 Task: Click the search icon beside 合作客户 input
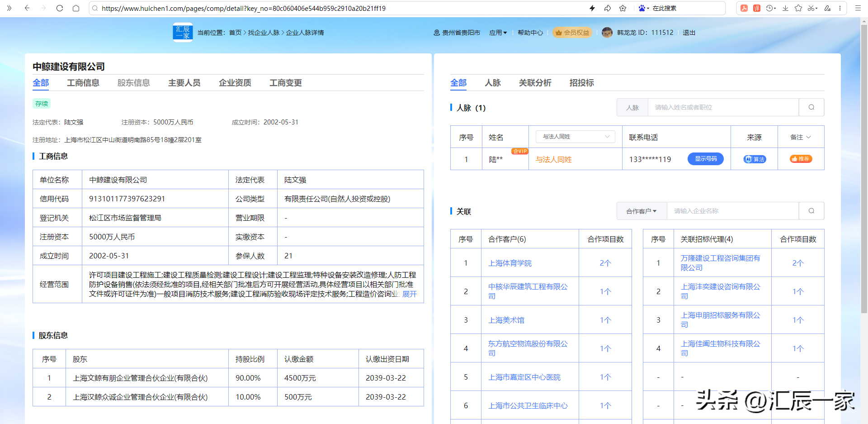[x=811, y=211]
